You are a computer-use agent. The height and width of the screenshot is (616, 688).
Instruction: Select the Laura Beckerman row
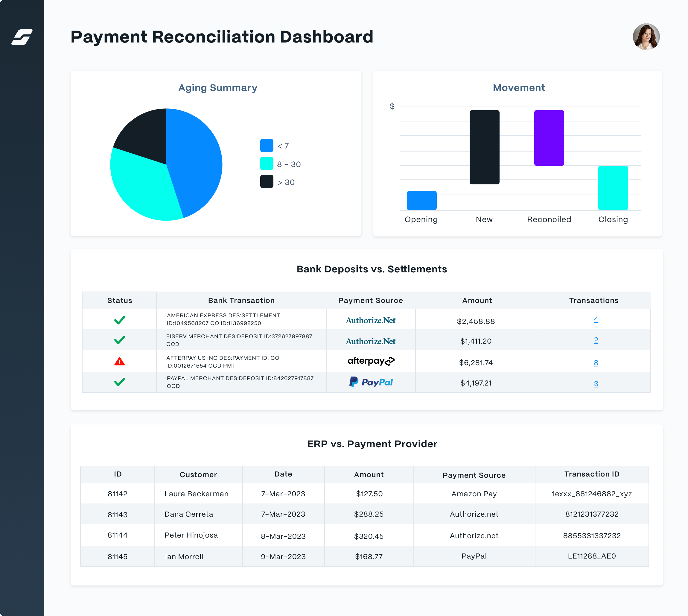coord(196,494)
